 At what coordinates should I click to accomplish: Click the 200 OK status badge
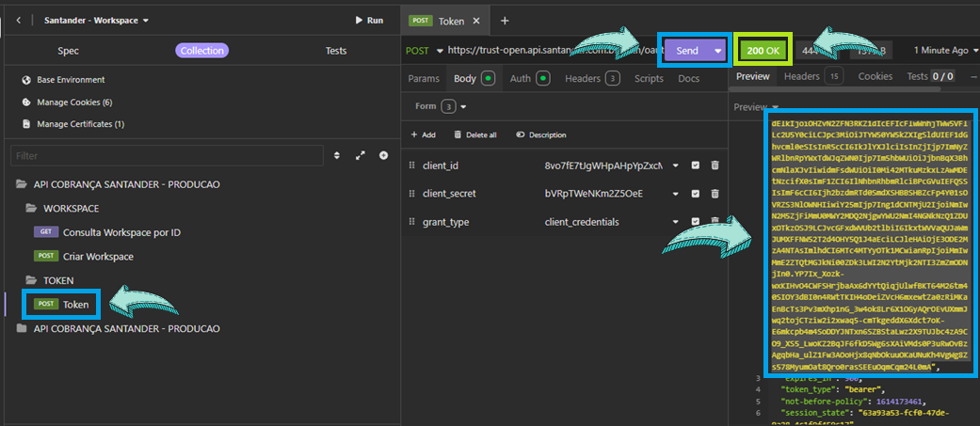coord(763,51)
